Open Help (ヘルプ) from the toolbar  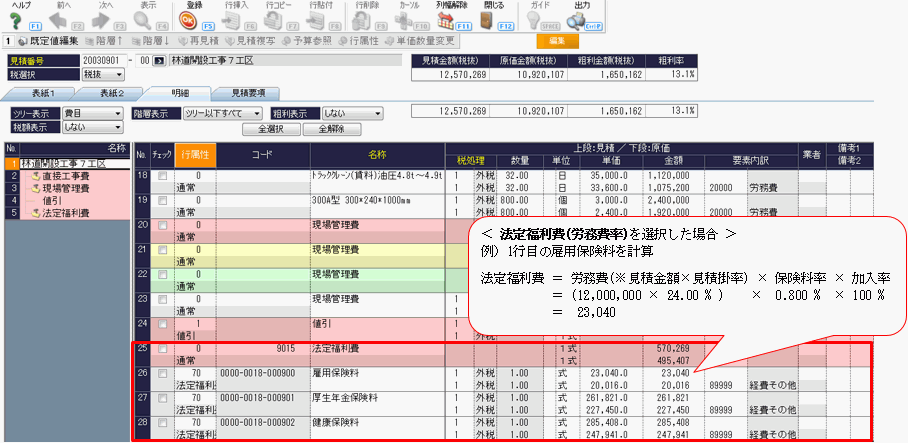[16, 20]
